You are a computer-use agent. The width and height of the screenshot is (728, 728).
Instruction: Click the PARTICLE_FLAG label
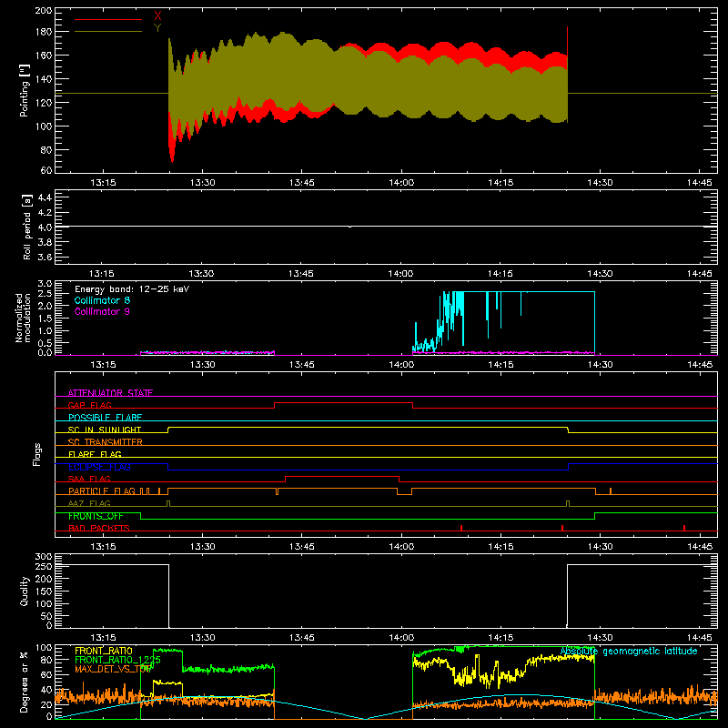[102, 490]
